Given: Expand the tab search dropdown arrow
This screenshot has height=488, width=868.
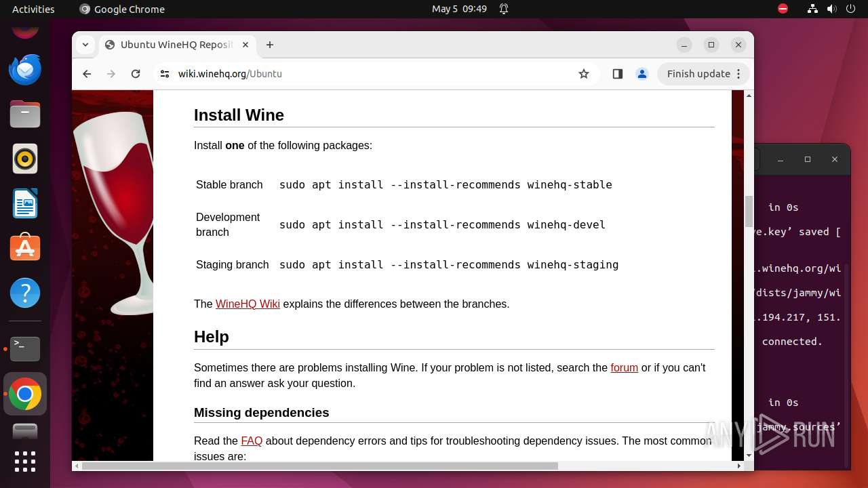Looking at the screenshot, I should 85,45.
